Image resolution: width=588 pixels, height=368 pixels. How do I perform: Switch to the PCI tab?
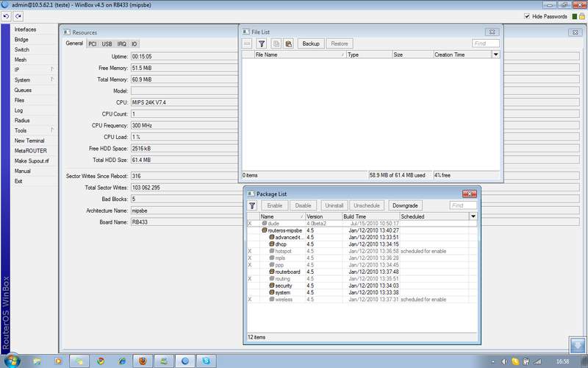click(x=93, y=44)
